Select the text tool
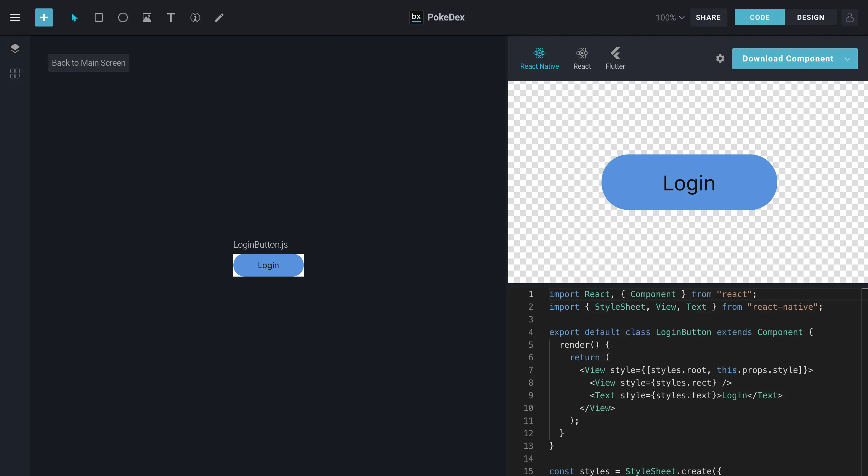868x476 pixels. pyautogui.click(x=171, y=17)
